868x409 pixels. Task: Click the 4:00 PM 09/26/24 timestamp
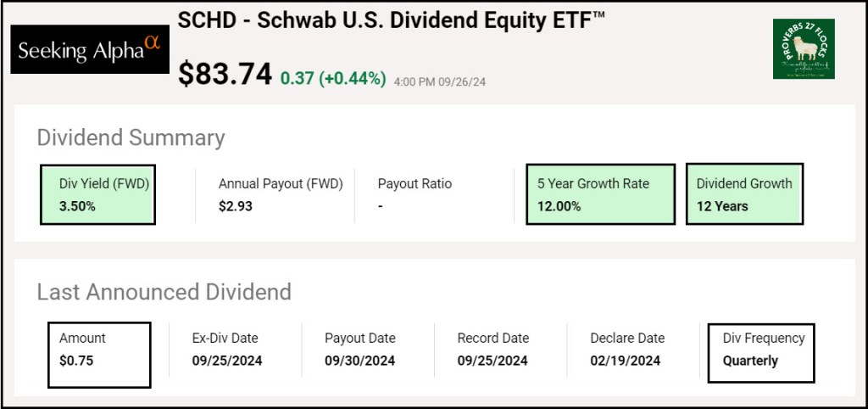[x=440, y=81]
